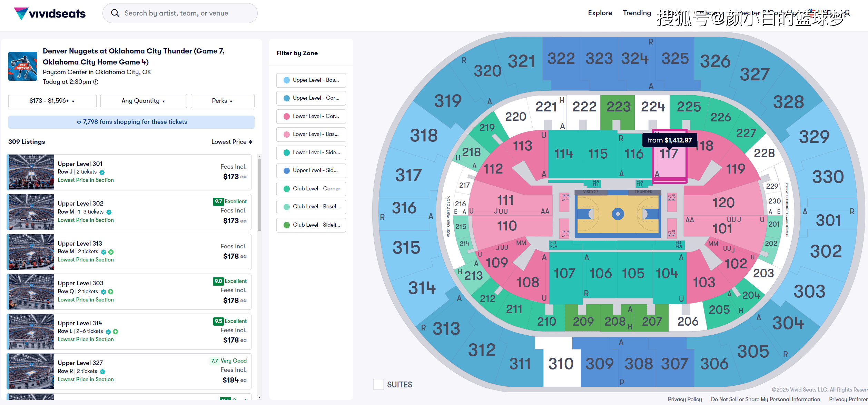
Task: Click the Vivid Seats logo
Action: [x=50, y=13]
